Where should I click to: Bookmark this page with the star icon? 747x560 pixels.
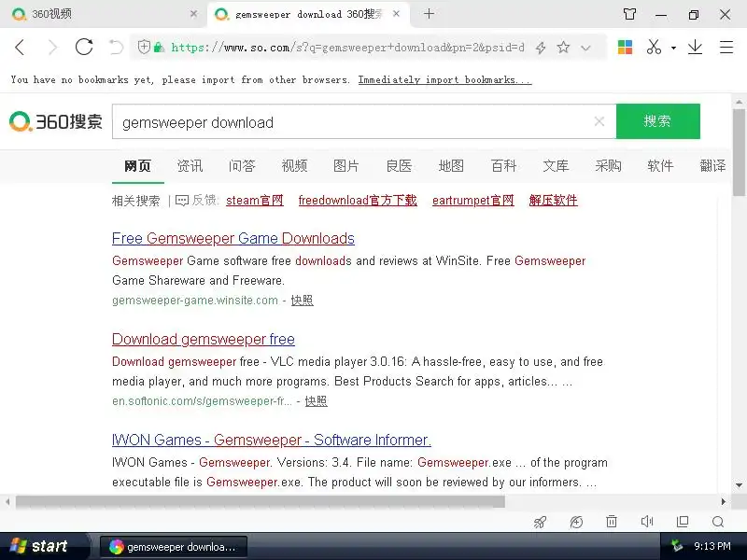coord(564,47)
